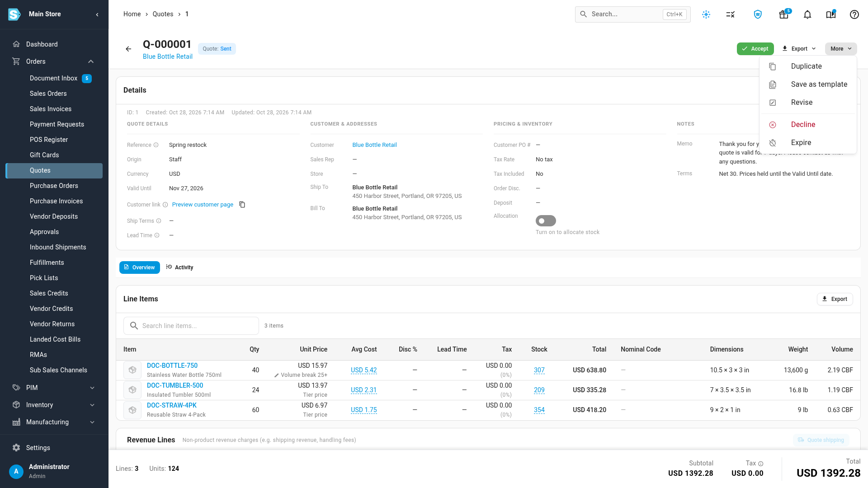
Task: Click the Tax info icon in footer
Action: pyautogui.click(x=761, y=464)
